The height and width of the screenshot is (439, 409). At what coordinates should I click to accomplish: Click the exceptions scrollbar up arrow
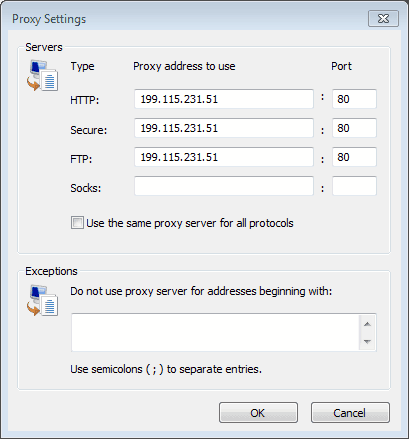click(x=368, y=324)
